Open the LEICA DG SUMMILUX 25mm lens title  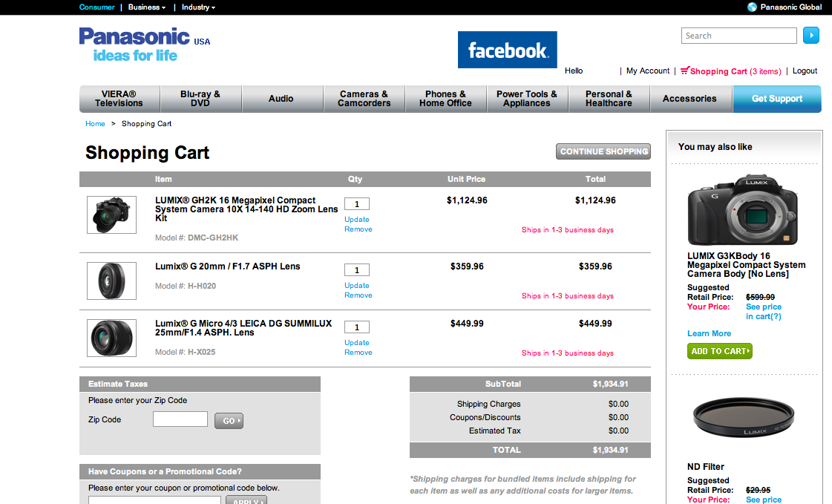tap(243, 328)
